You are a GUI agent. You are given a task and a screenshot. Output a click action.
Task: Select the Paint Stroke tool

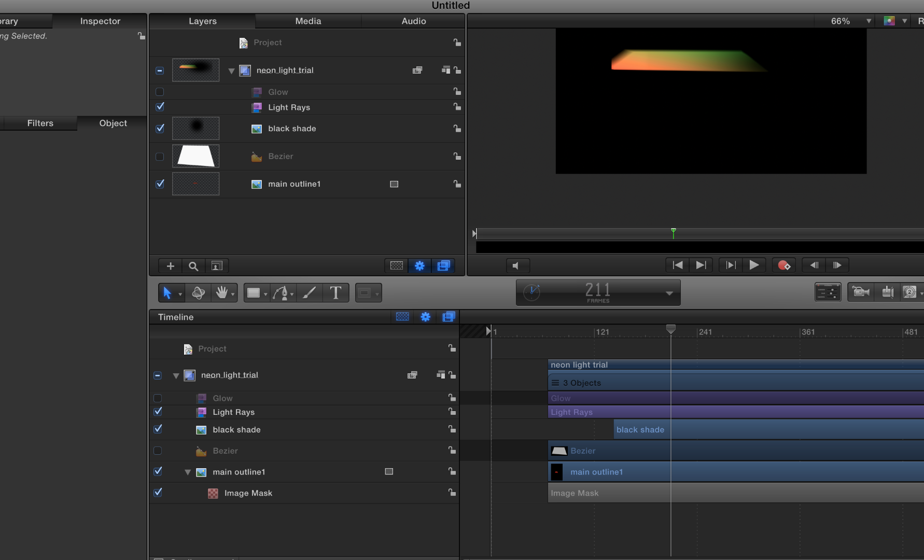[x=309, y=293]
